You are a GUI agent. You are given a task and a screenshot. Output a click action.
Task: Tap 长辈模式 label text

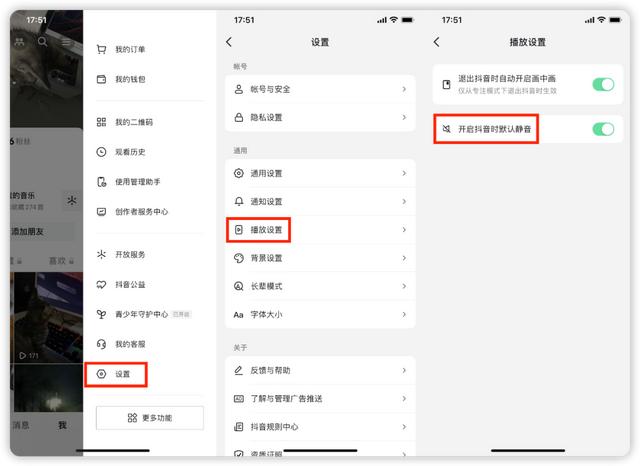[x=266, y=286]
